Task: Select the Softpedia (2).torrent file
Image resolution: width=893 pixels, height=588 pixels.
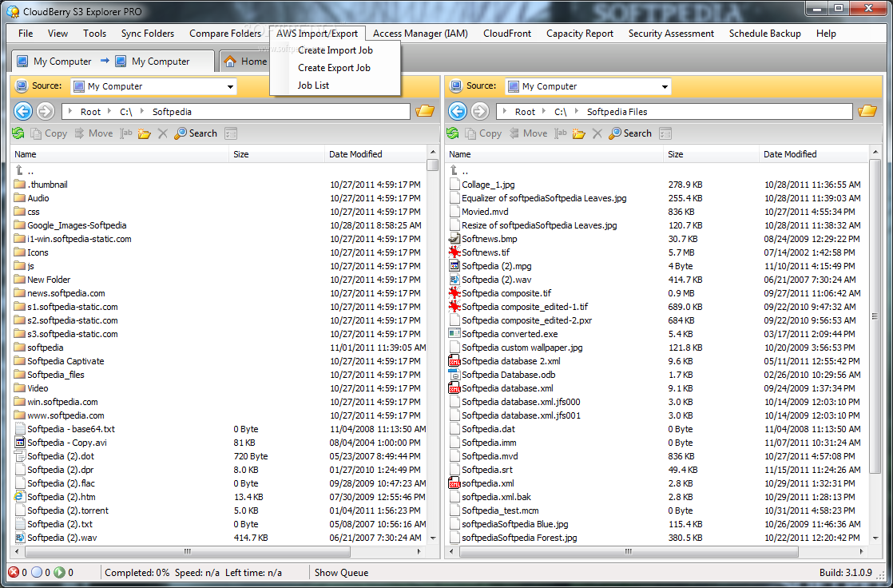Action: [x=68, y=510]
